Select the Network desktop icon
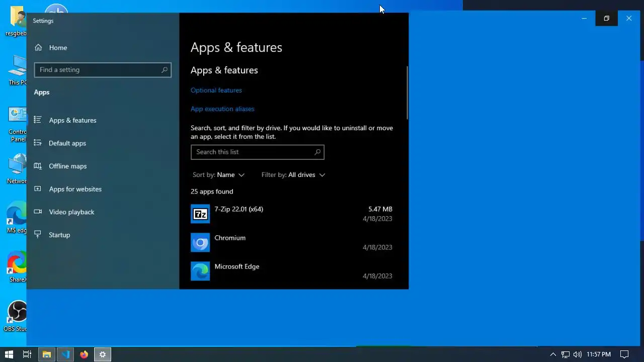 (17, 169)
